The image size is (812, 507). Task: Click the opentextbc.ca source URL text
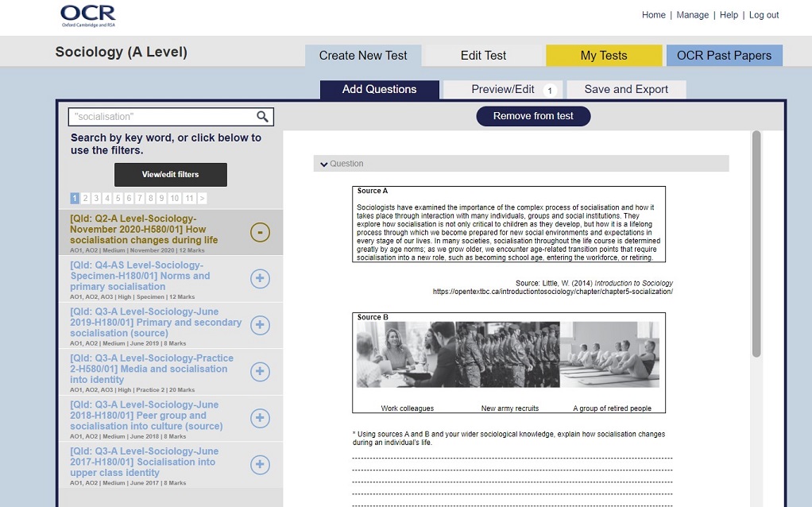(x=552, y=292)
